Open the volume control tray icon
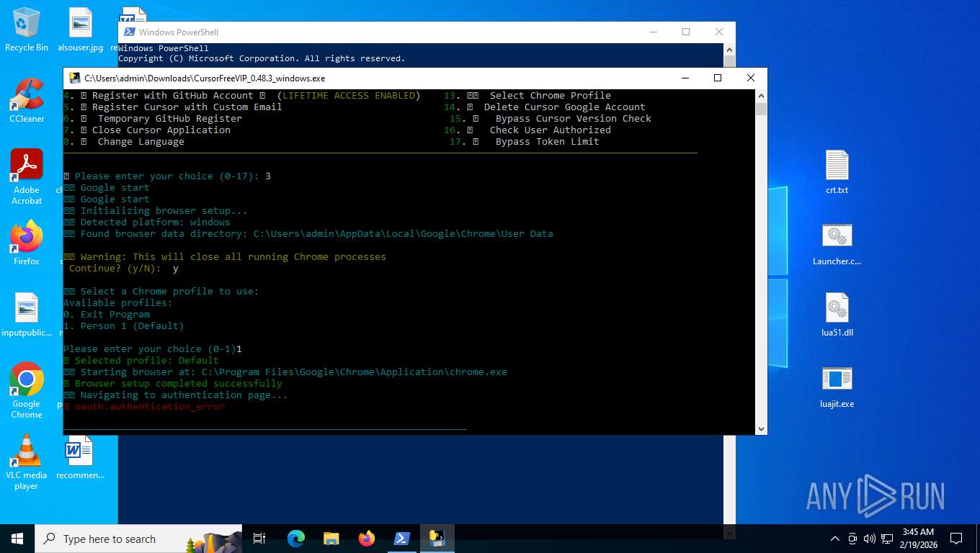 pos(869,539)
